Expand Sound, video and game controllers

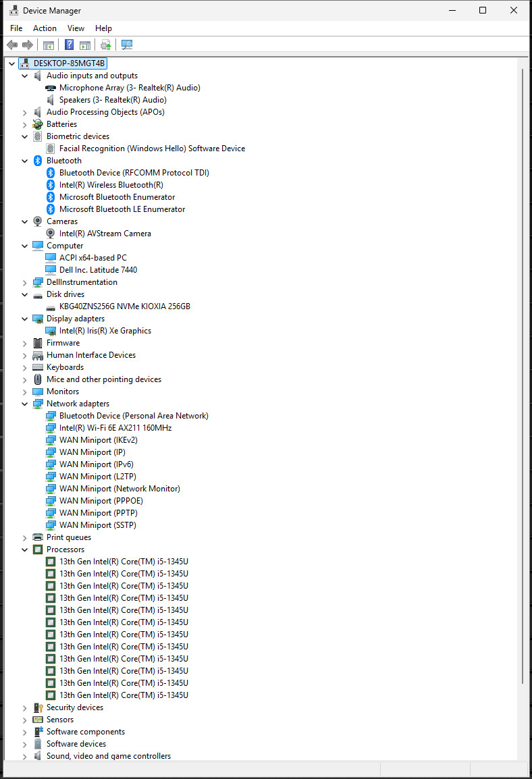coord(25,756)
